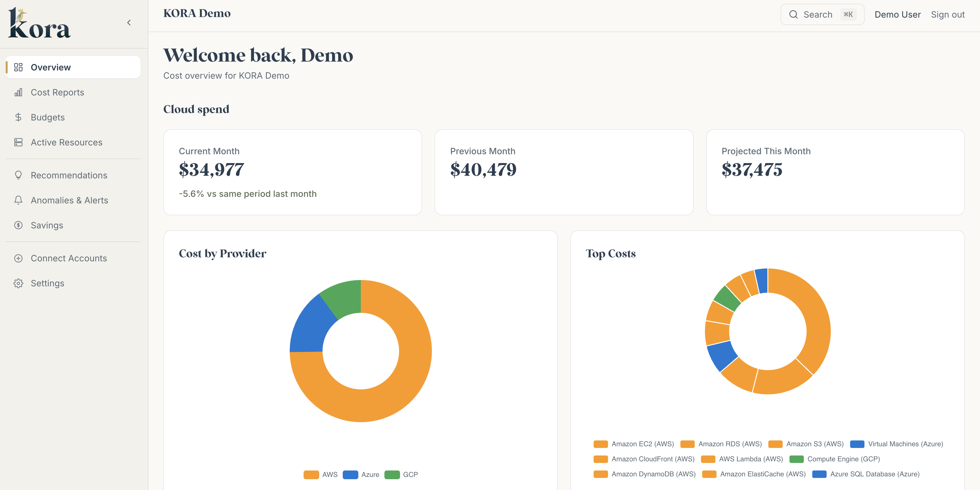Viewport: 980px width, 490px height.
Task: Click the ⌘K shortcut badge
Action: (848, 14)
